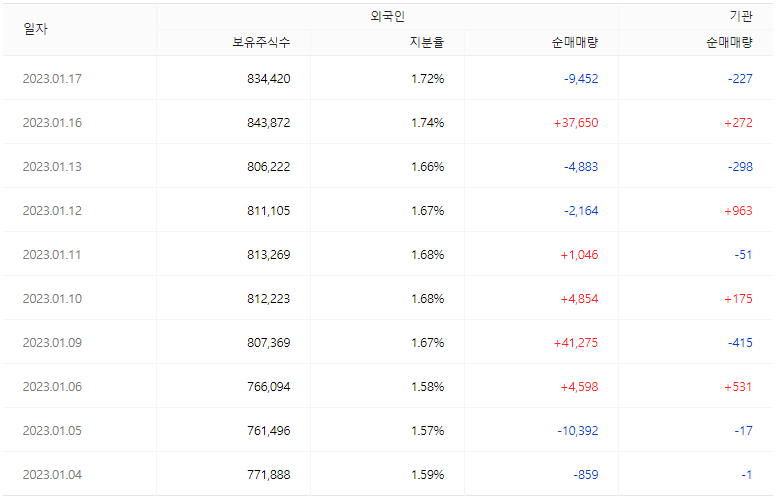Click the holdings value 811,105
776x497 pixels.
click(269, 211)
